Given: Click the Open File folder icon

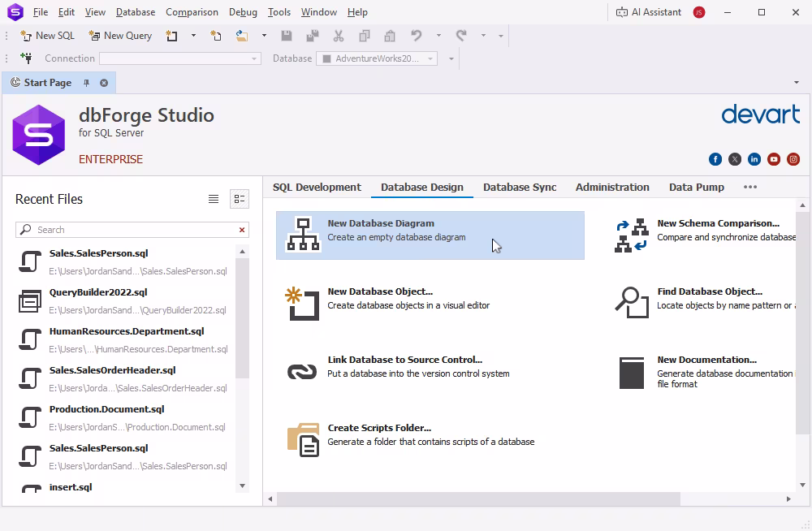Looking at the screenshot, I should coord(242,36).
